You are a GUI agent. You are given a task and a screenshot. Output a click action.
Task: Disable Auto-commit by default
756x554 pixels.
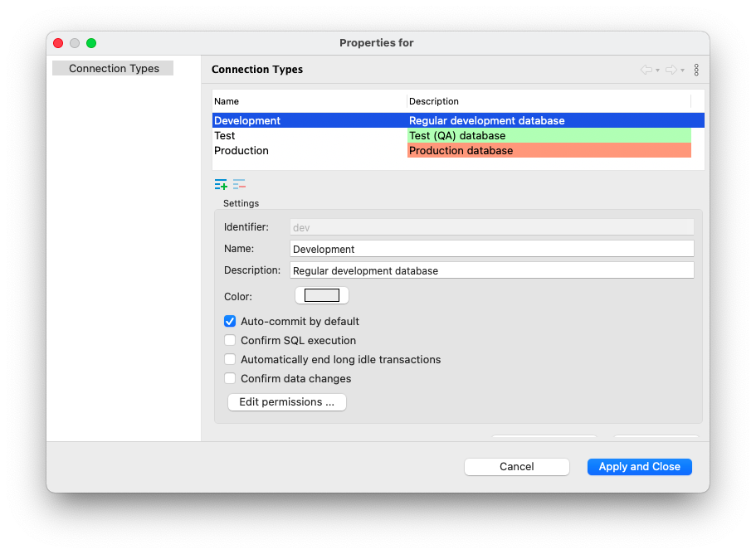click(x=230, y=321)
